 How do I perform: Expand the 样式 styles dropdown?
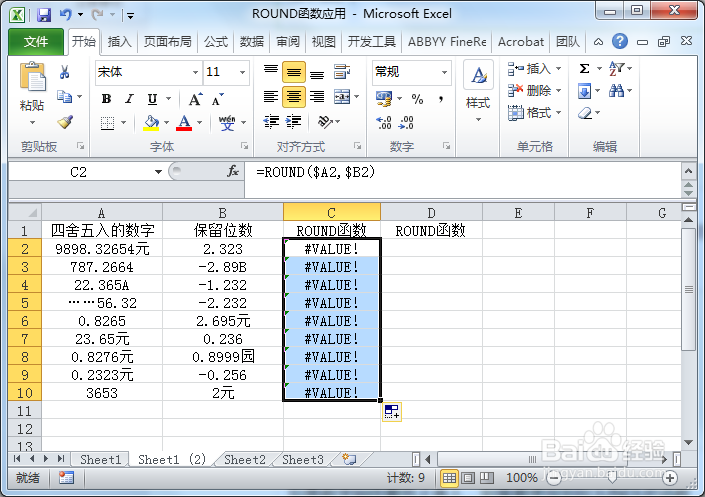pos(478,119)
